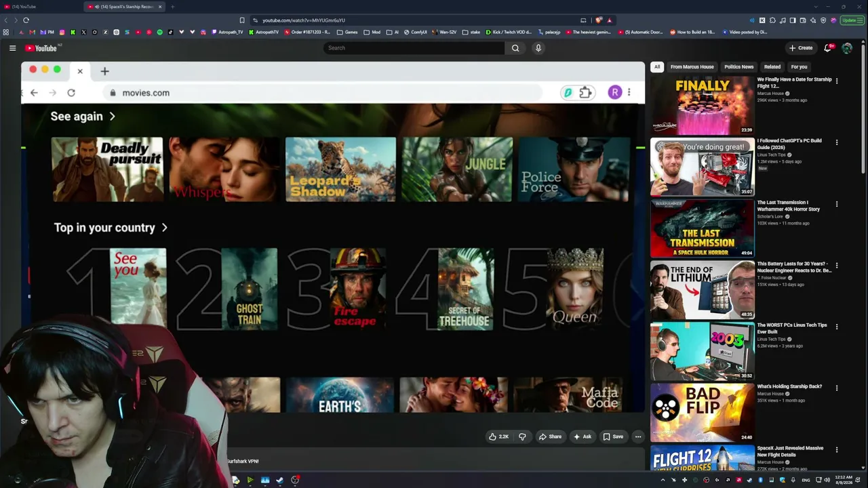This screenshot has height=488, width=868.
Task: Open the "Scholar's Lore" channel name
Action: click(770, 216)
